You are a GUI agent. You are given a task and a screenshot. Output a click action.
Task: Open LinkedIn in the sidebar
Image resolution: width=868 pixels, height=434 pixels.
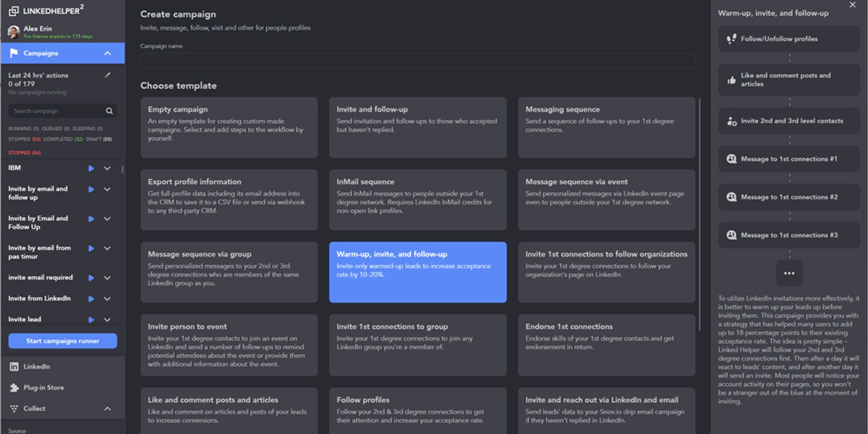[x=63, y=367]
